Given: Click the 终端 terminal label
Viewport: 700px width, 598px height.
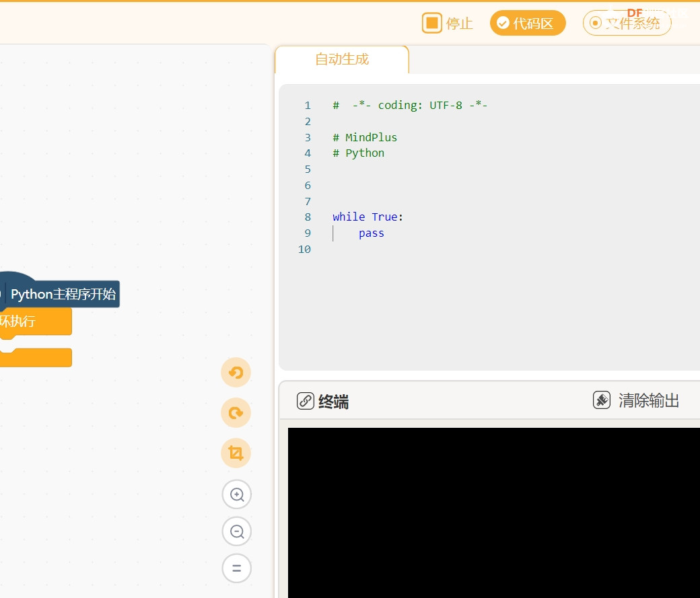Looking at the screenshot, I should (333, 401).
